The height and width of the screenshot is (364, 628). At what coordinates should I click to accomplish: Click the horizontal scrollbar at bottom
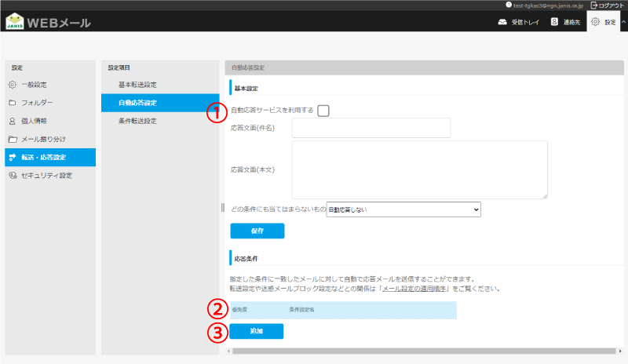(x=424, y=351)
